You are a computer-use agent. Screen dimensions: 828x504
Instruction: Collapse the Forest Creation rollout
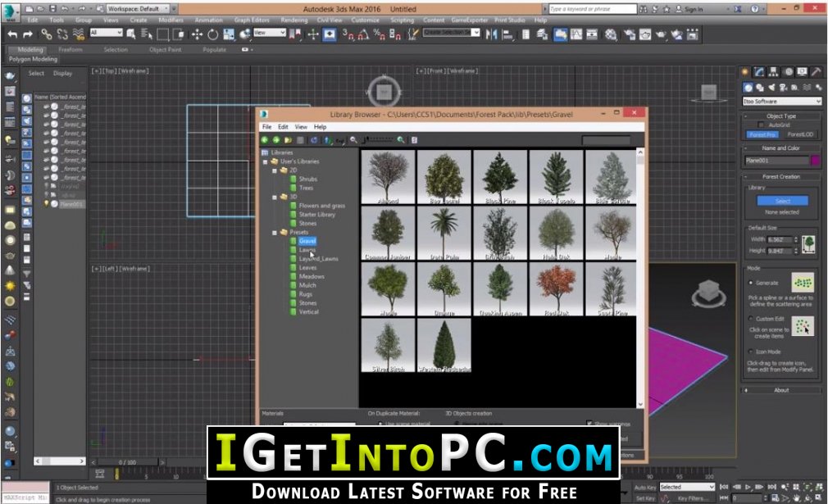coord(781,177)
